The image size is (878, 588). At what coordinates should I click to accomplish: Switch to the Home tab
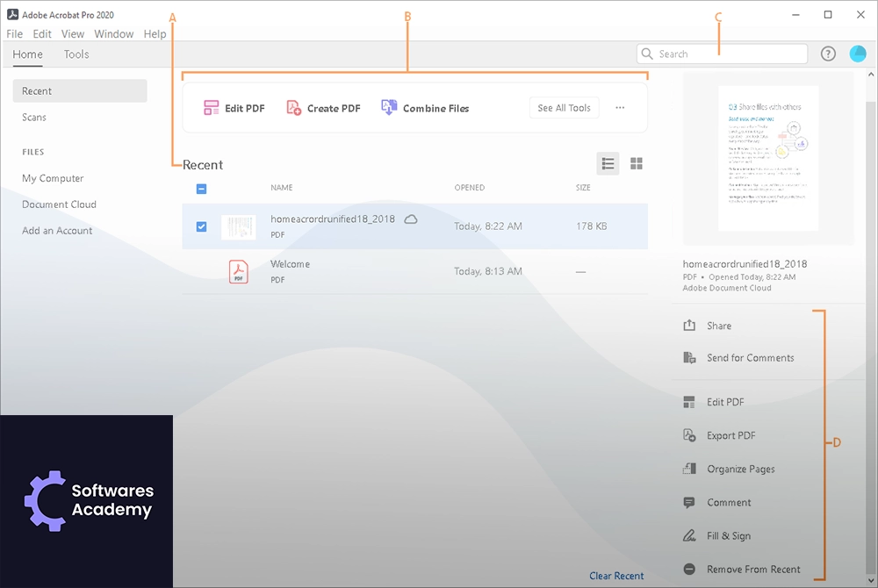coord(27,54)
